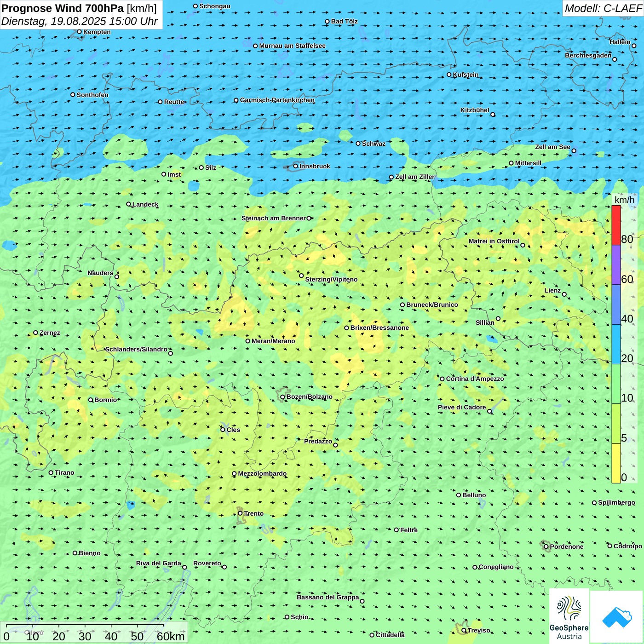
Task: Click the 'Pieve di Cadore' label
Action: tap(462, 407)
